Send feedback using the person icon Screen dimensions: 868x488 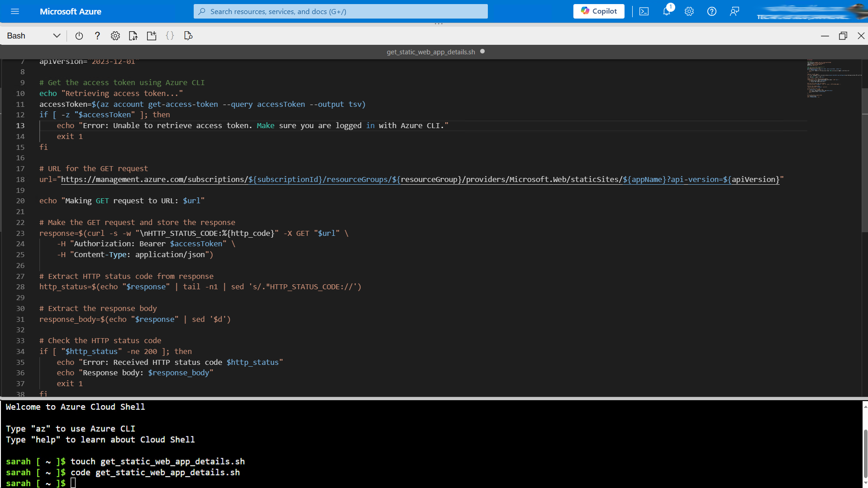click(x=734, y=11)
